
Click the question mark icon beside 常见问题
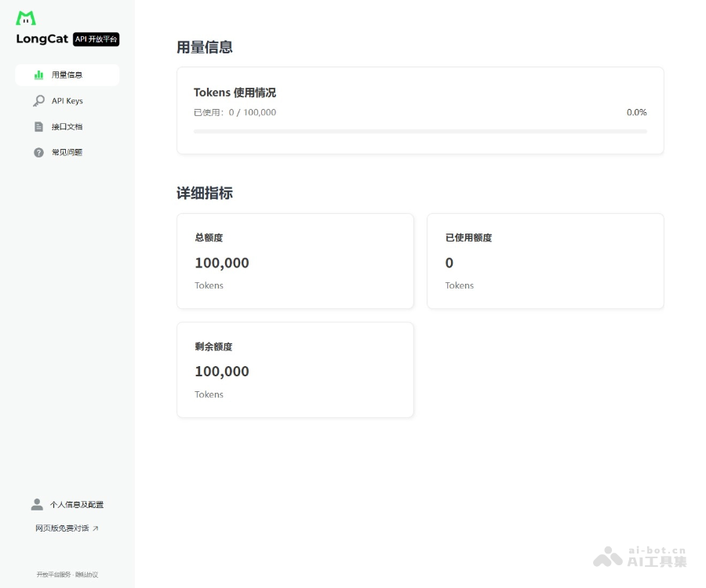pos(38,153)
